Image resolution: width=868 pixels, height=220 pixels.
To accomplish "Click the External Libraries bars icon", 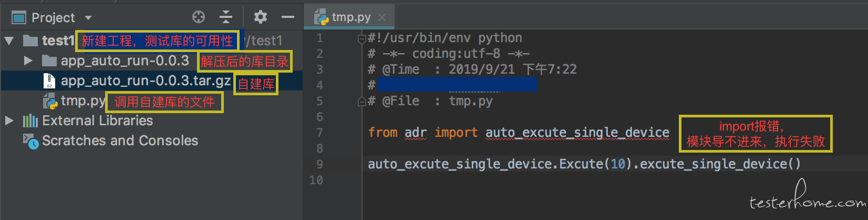I will click(x=30, y=121).
